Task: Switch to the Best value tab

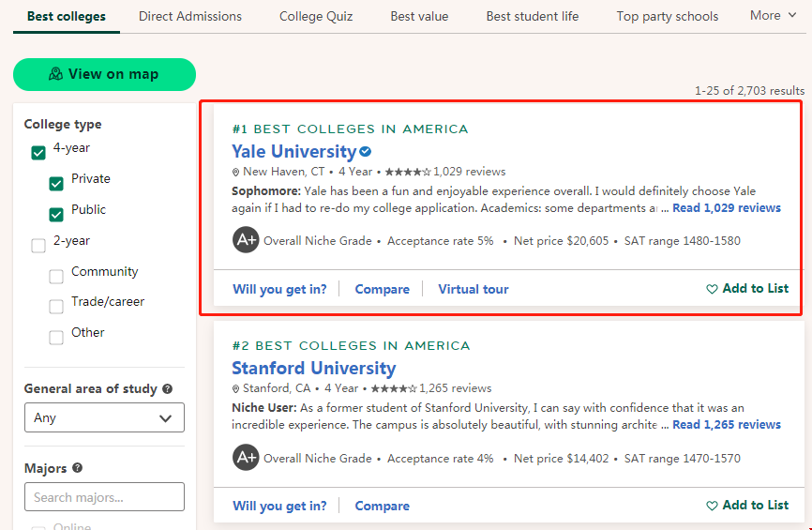Action: pyautogui.click(x=419, y=17)
